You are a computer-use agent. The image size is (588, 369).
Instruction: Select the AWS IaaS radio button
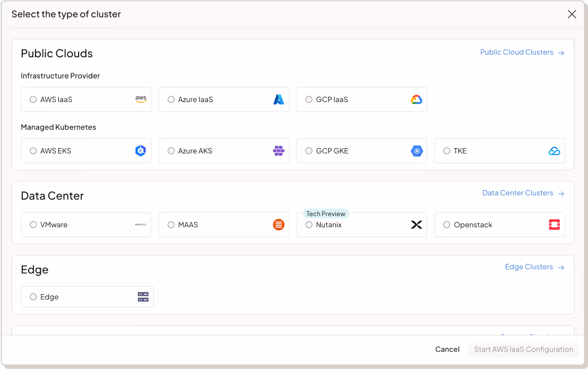point(33,99)
